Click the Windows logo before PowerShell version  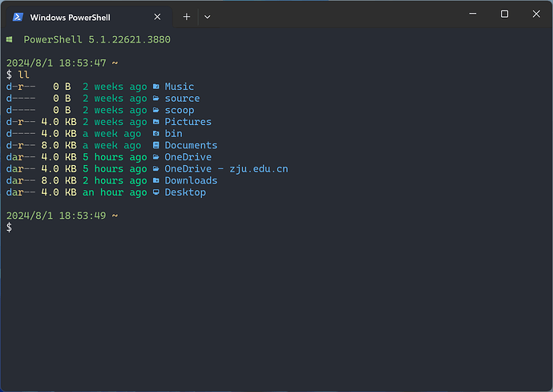coord(10,39)
